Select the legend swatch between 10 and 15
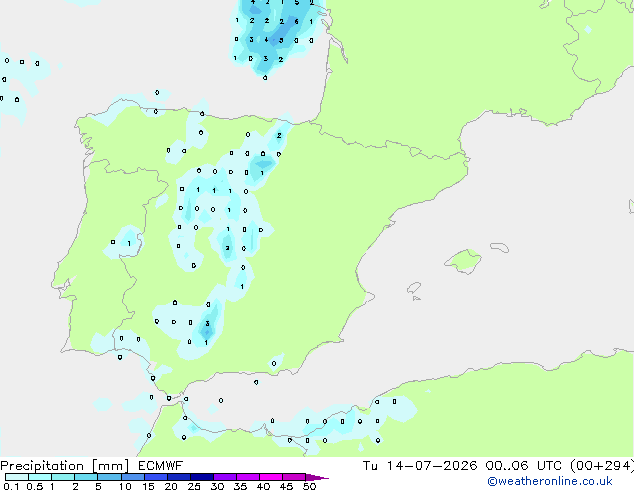Screen dimensions: 634x490 (133, 477)
